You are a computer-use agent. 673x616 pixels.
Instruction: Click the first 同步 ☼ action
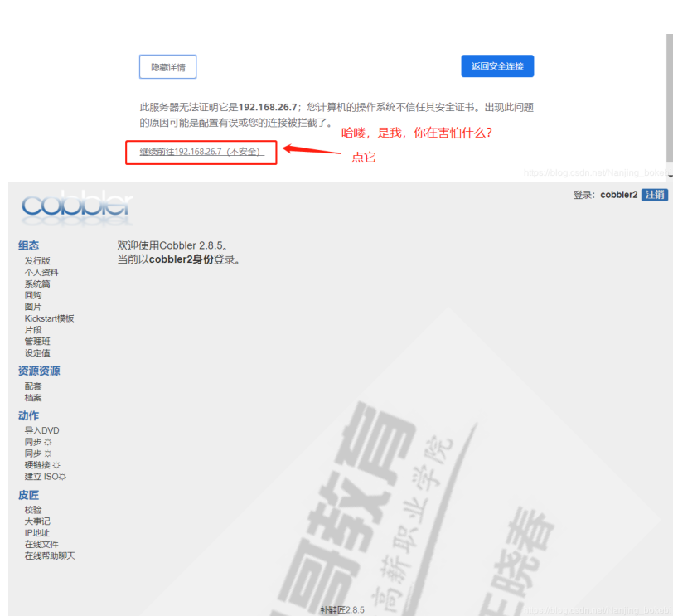pos(38,442)
